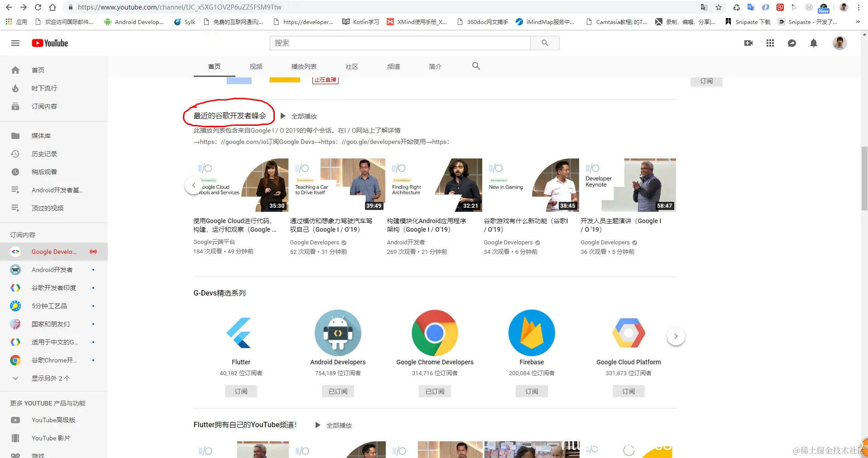Click the Google Developers channel avatar in sidebar
This screenshot has width=868, height=458.
tap(15, 252)
